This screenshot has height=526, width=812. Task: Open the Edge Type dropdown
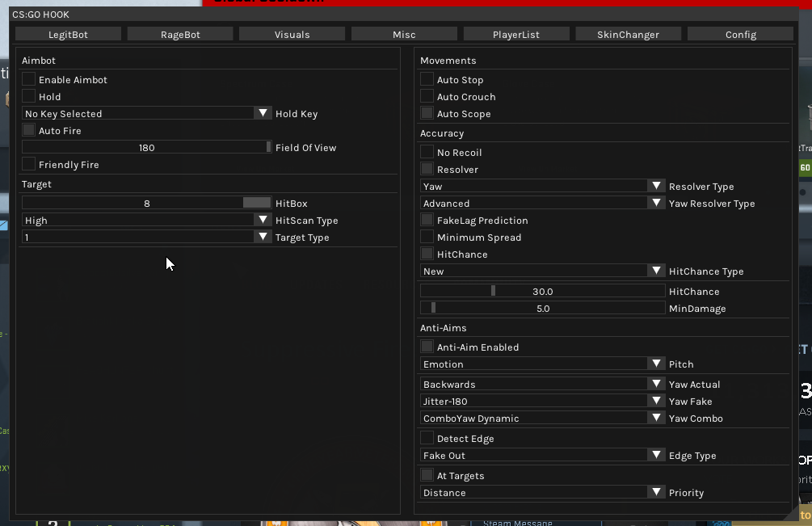point(542,456)
